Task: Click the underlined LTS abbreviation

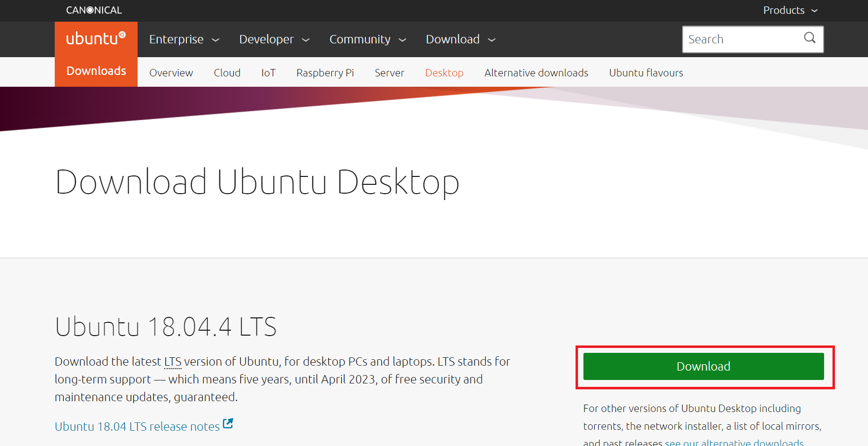Action: (x=173, y=362)
